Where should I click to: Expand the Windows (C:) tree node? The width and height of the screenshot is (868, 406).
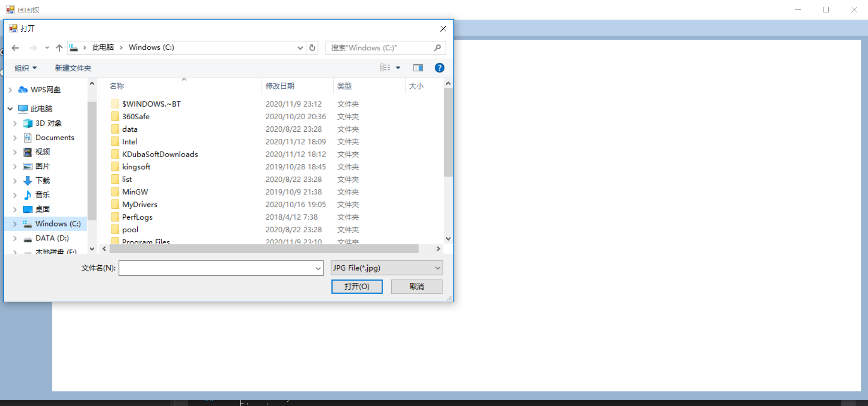[x=15, y=224]
